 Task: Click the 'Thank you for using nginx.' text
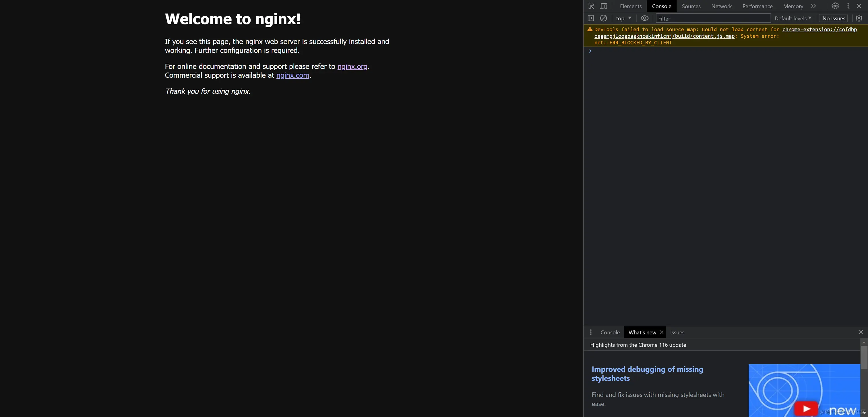[208, 91]
